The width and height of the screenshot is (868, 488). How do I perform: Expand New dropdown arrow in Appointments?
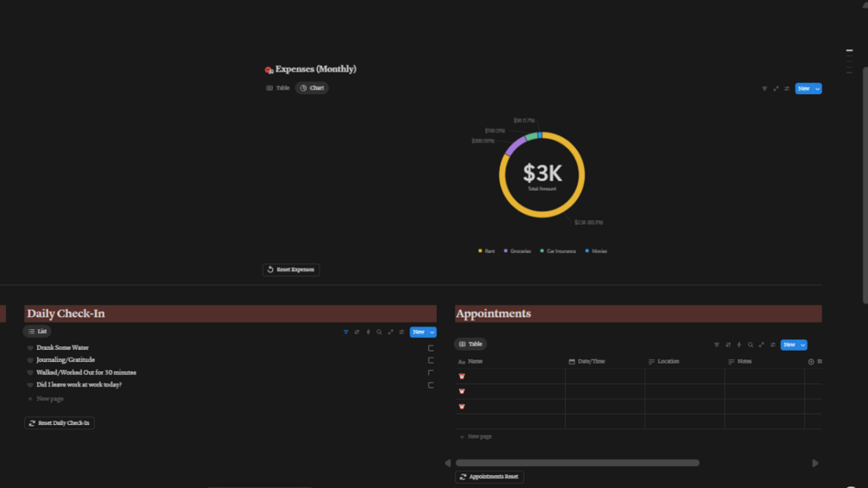[x=802, y=345]
